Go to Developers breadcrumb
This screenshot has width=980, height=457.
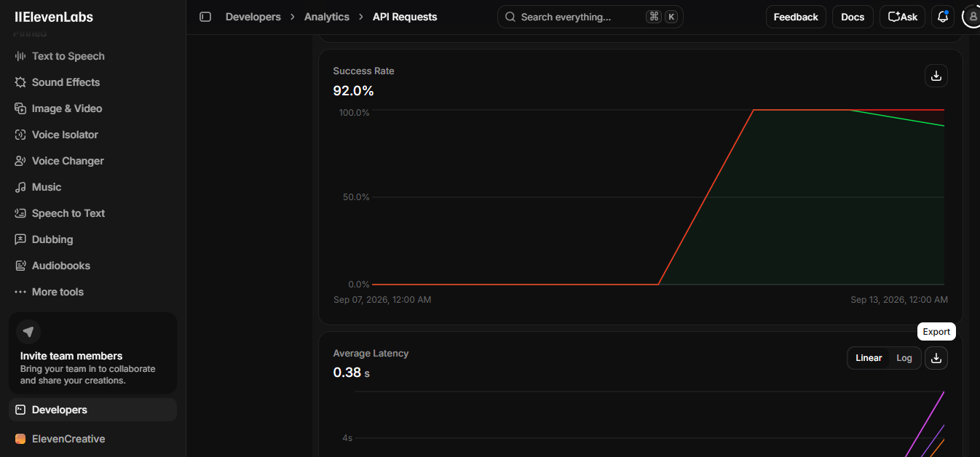pos(253,17)
